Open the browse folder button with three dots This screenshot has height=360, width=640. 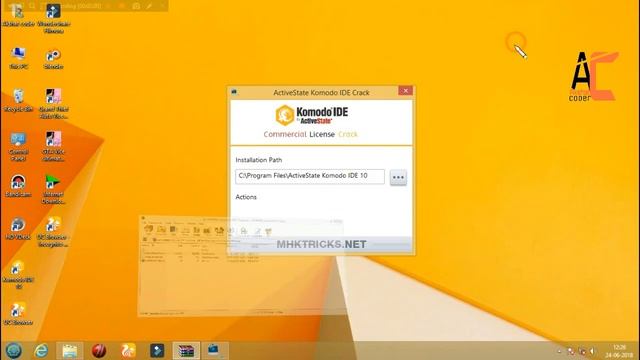pyautogui.click(x=398, y=177)
